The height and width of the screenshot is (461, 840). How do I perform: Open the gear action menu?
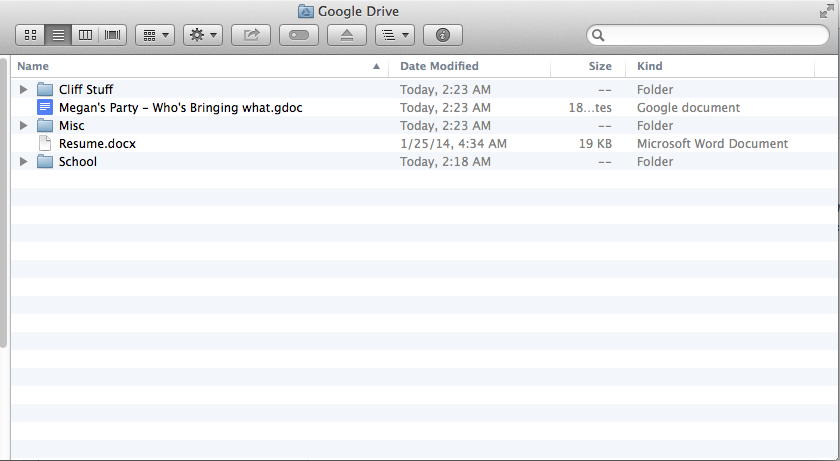203,35
